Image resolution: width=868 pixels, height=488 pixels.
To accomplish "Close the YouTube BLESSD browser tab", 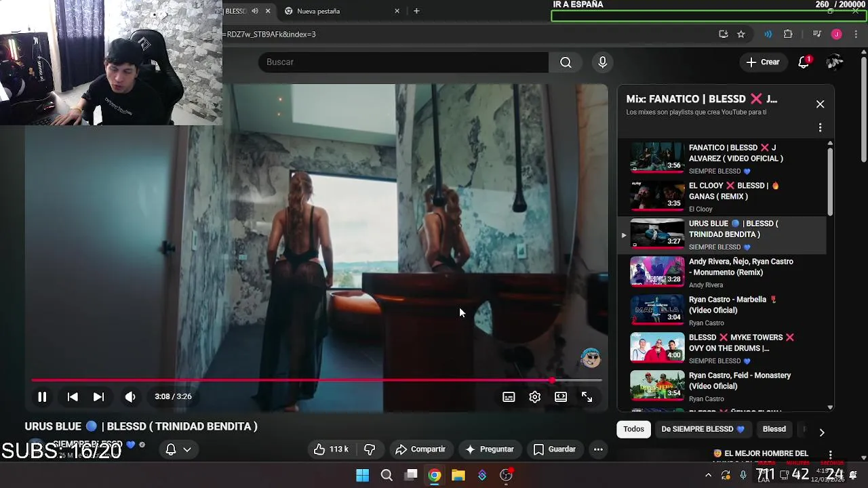I will [x=268, y=11].
